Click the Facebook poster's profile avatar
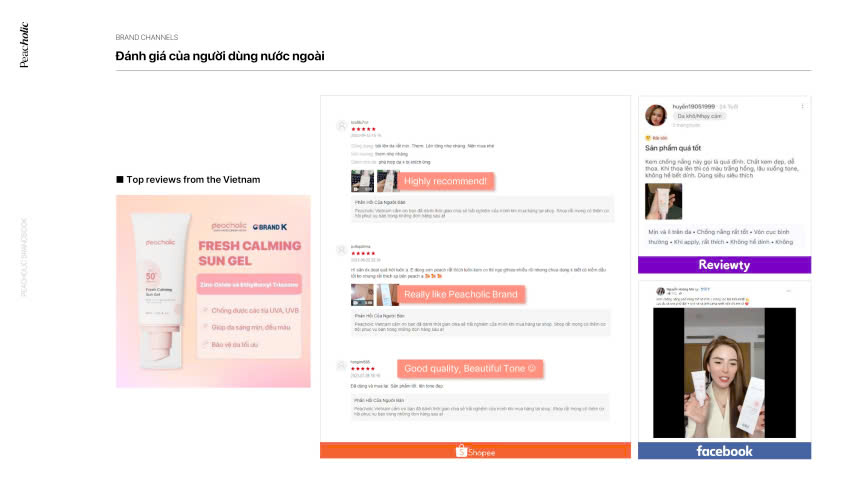This screenshot has width=867, height=483. pyautogui.click(x=660, y=291)
